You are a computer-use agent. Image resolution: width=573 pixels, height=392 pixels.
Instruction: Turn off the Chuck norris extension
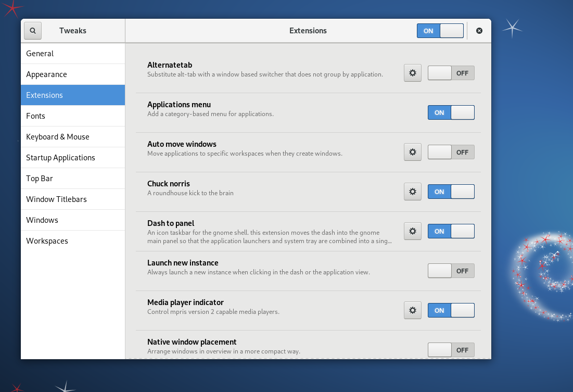point(451,192)
